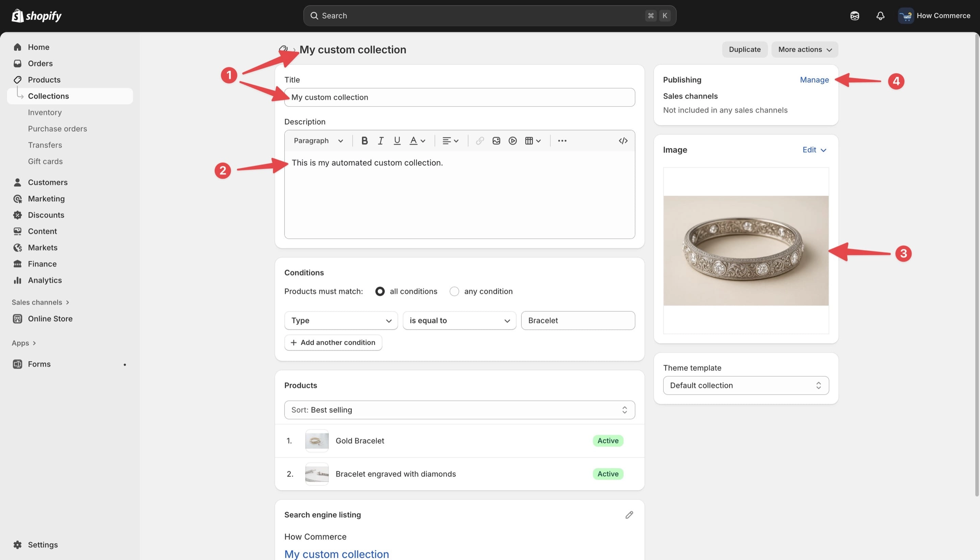Open more formatting options ellipsis
This screenshot has height=560, width=980.
click(x=562, y=141)
